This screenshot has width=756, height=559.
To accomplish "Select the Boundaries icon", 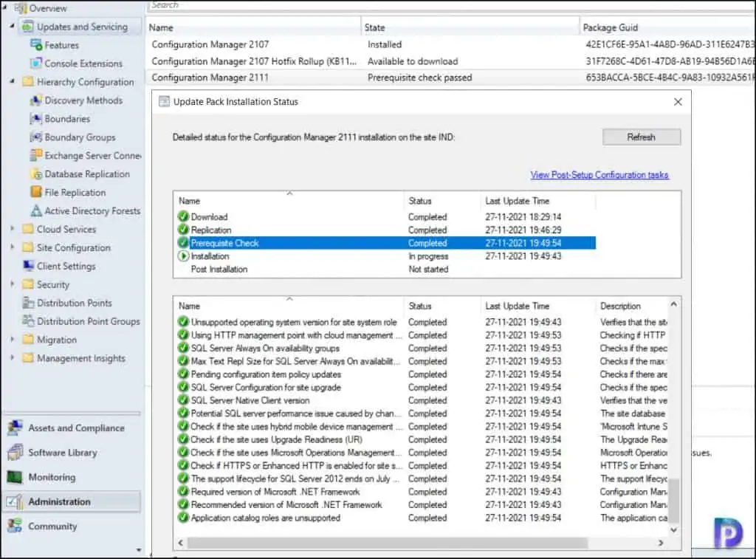I will (x=36, y=119).
